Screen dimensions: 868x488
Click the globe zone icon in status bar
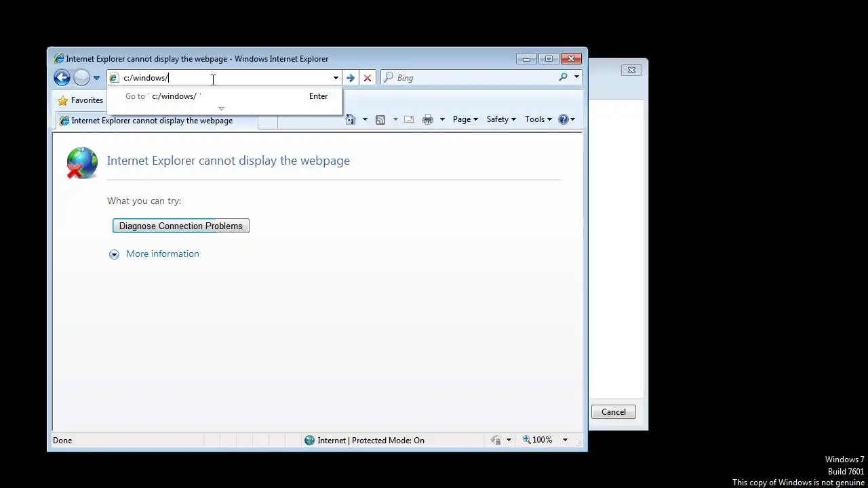(310, 440)
